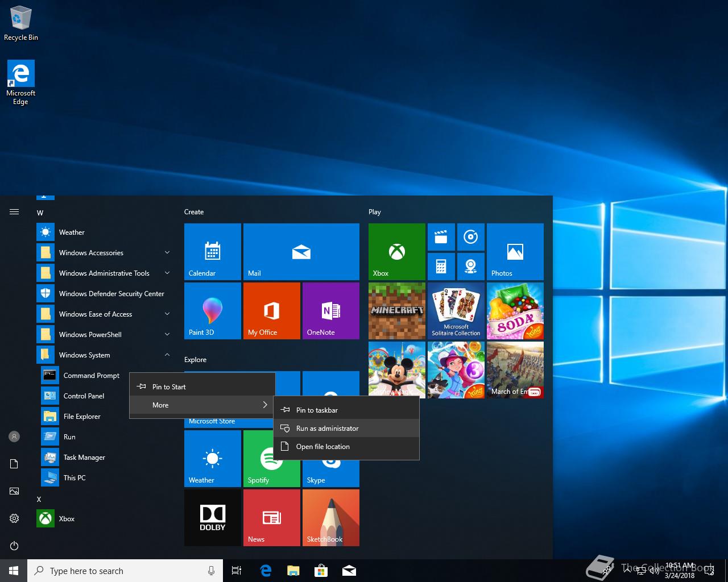Open the March of Empires tile

pos(515,370)
